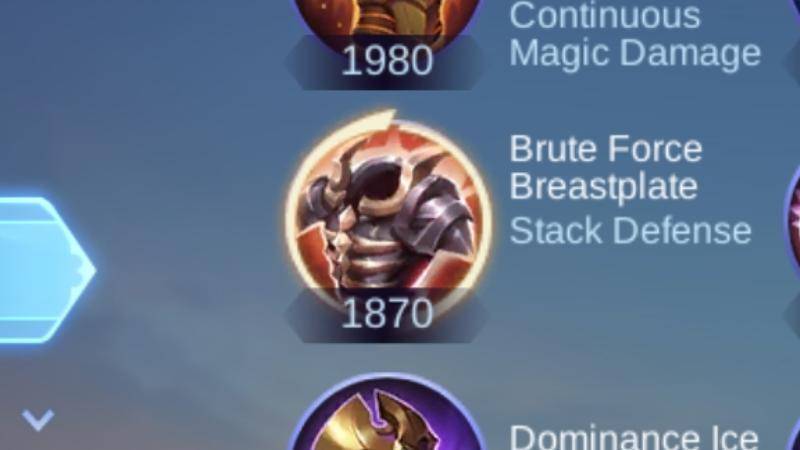Click the word Breastplate in the item title
This screenshot has width=800, height=450.
pyautogui.click(x=604, y=186)
